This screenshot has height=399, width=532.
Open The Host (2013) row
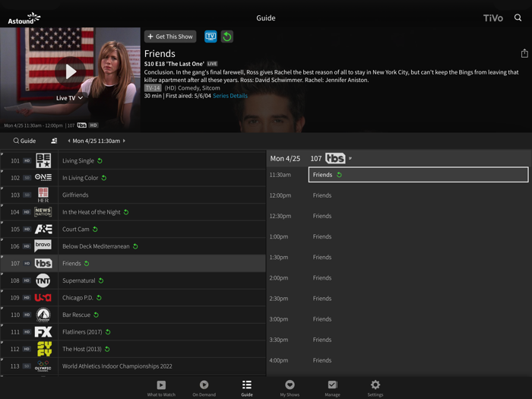(x=162, y=349)
